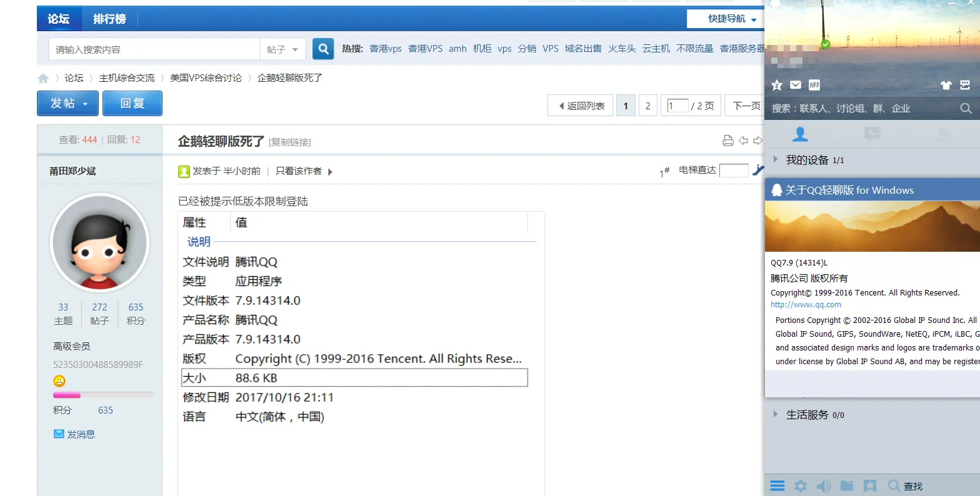Expand the 生活服务 group in QQ
The image size is (980, 496).
click(x=776, y=414)
